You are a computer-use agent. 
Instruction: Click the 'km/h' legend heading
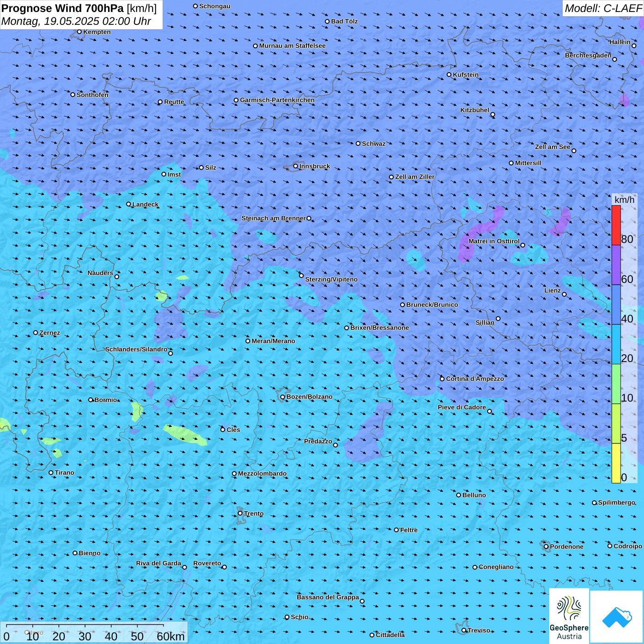pyautogui.click(x=624, y=200)
